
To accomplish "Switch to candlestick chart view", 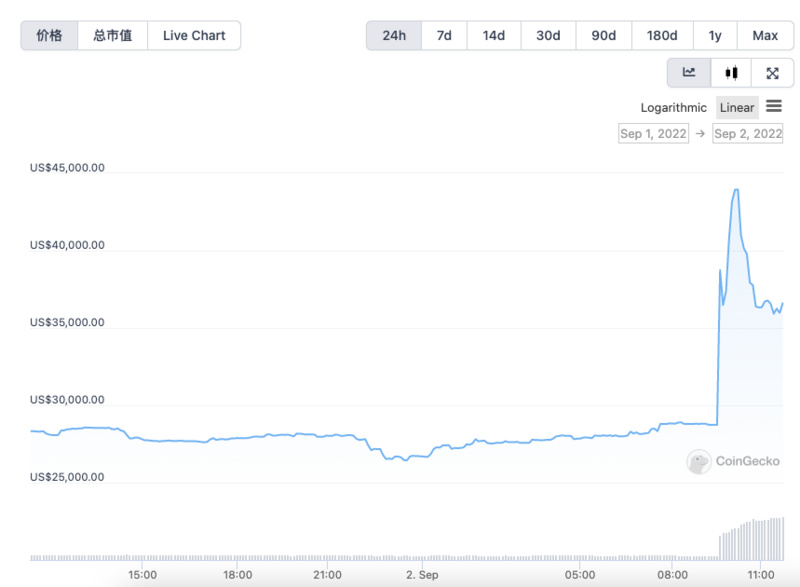I will (x=730, y=72).
